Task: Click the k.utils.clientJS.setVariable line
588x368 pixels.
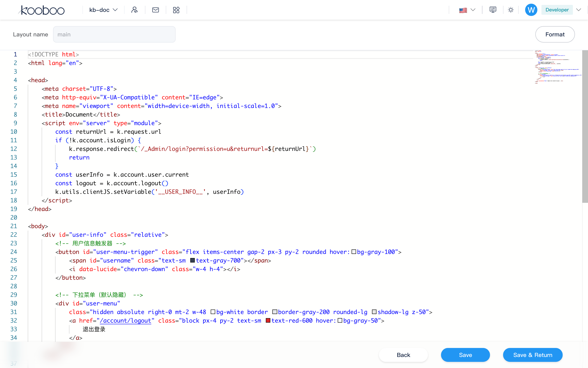Action: (149, 192)
